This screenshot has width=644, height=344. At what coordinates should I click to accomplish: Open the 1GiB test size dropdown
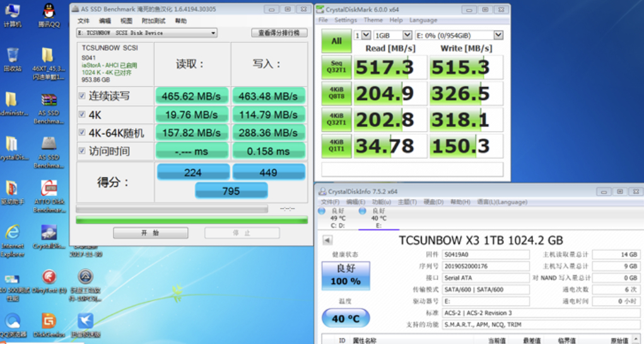coord(392,36)
